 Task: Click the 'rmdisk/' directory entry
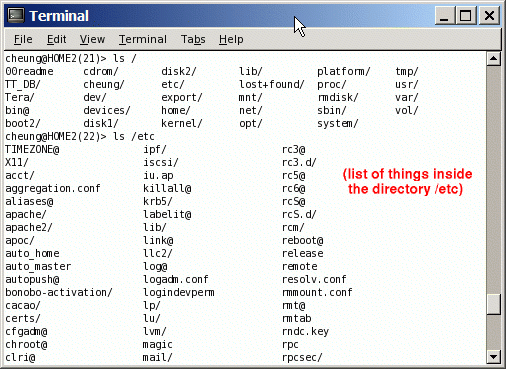tap(338, 97)
